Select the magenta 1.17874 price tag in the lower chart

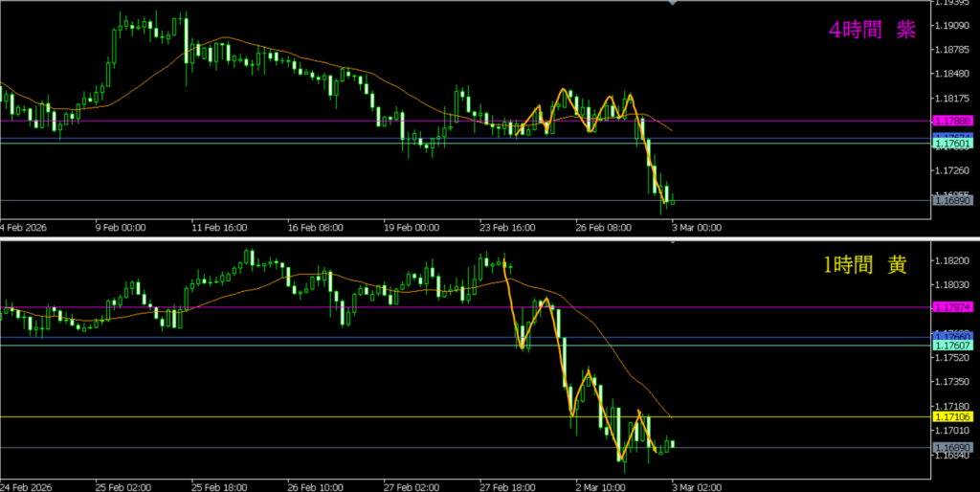tap(952, 308)
